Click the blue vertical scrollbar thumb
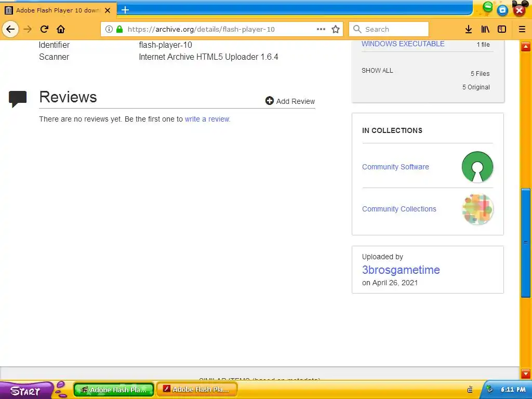 [526, 243]
